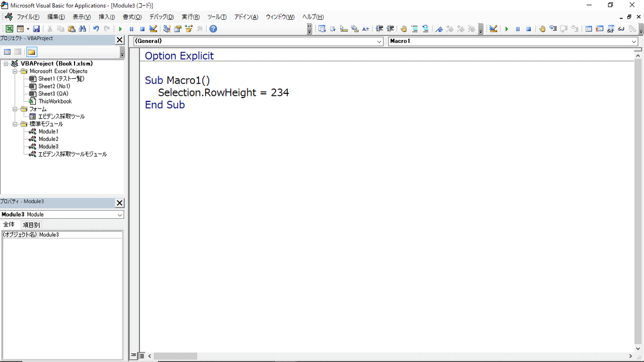Click View Code in Project panel
Viewport: 644px width, 362px height.
click(8, 52)
